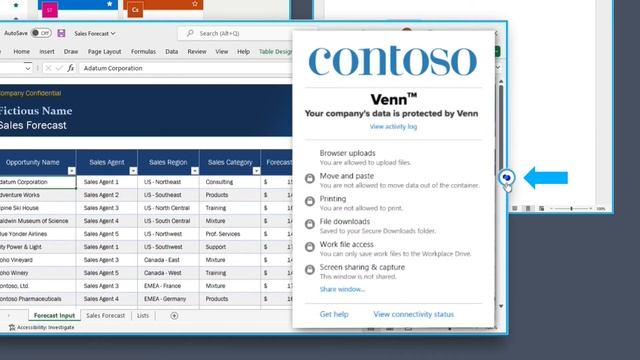Select the cell Canada - East
The height and width of the screenshot is (360, 640).
[168, 260]
